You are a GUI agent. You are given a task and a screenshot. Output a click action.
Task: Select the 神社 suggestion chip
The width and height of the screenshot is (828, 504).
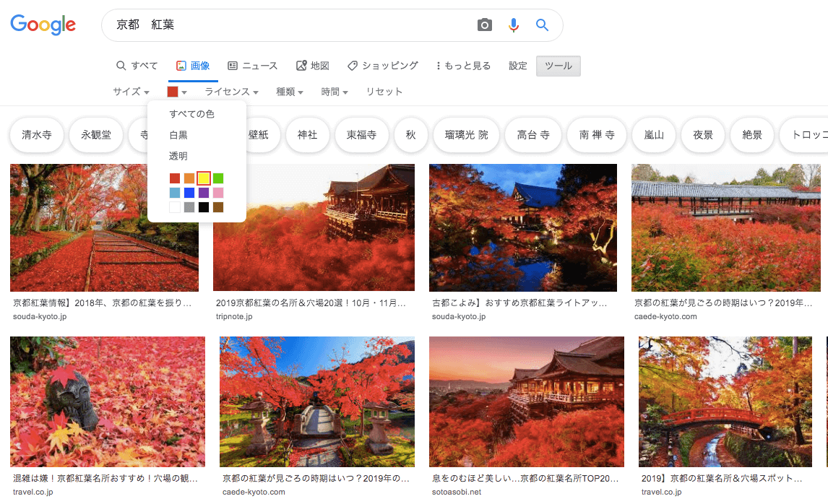pyautogui.click(x=307, y=135)
